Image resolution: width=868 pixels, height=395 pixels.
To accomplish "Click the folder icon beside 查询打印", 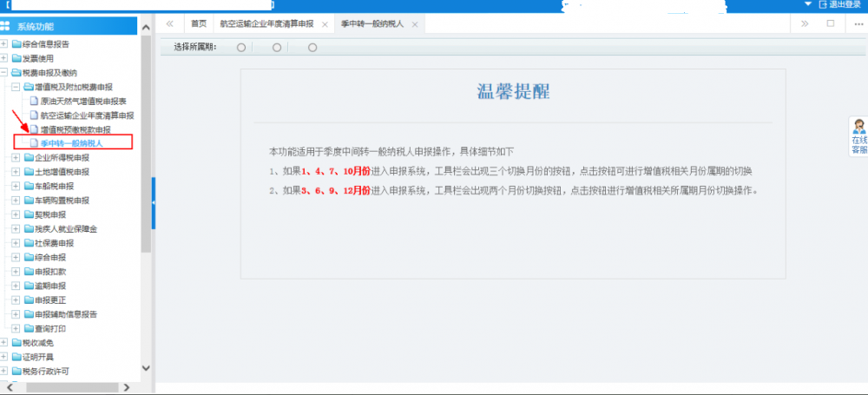I will point(30,328).
